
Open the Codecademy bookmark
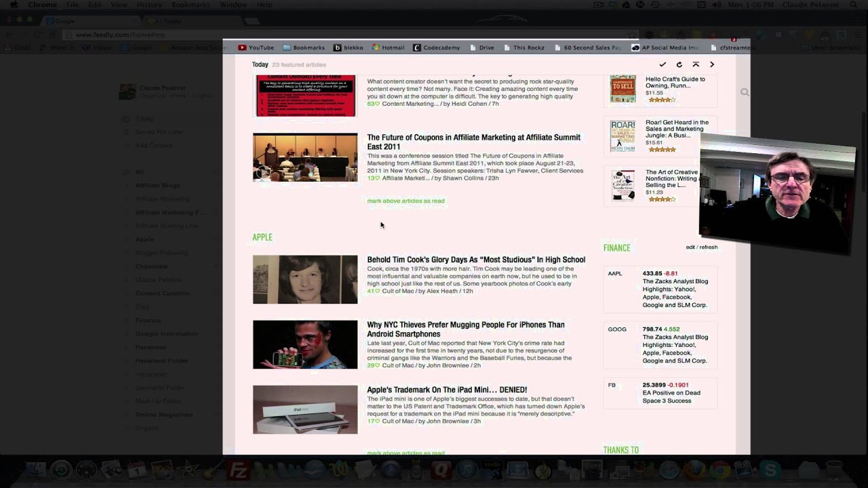(436, 47)
